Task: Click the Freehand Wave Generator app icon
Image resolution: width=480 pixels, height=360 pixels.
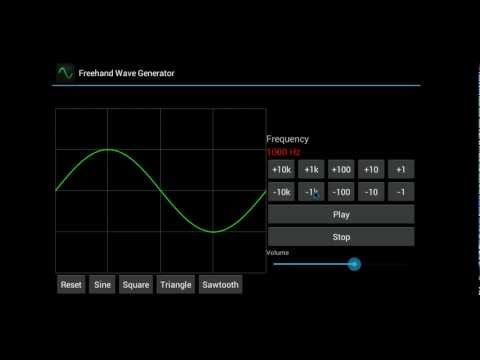Action: click(x=65, y=72)
